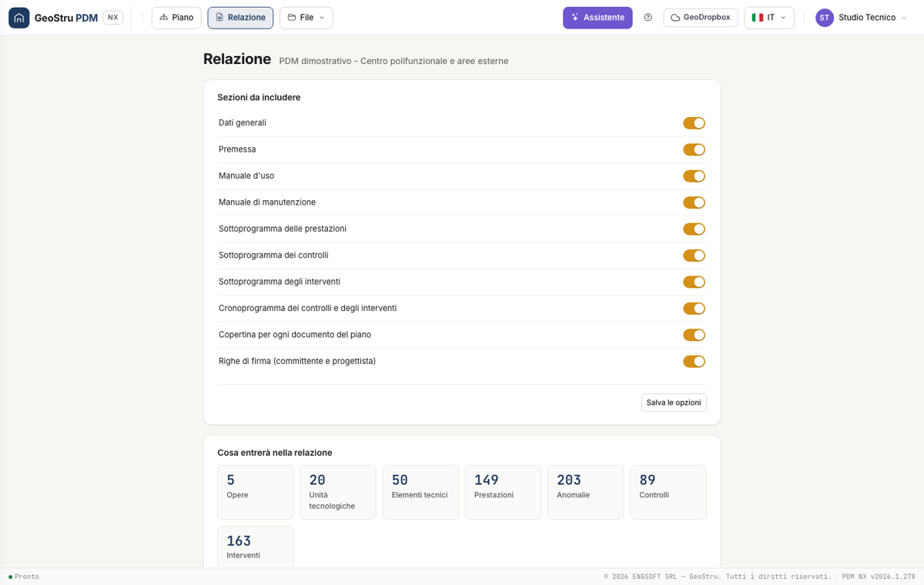Toggle Copertina per ogni documento switch
The height and width of the screenshot is (585, 924).
click(694, 335)
